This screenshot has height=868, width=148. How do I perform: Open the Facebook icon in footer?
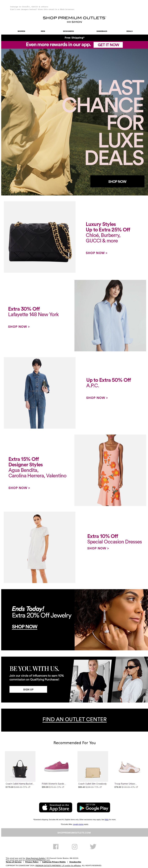[56, 846]
